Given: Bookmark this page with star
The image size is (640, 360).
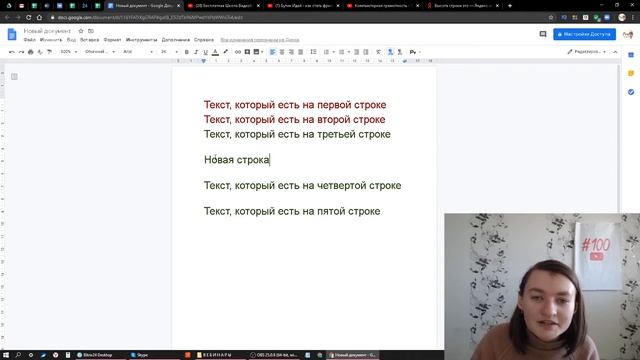Looking at the screenshot, I should 551,18.
